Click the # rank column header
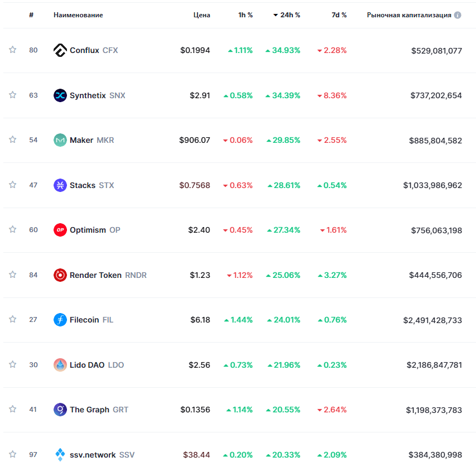The image size is (476, 476). tap(31, 15)
